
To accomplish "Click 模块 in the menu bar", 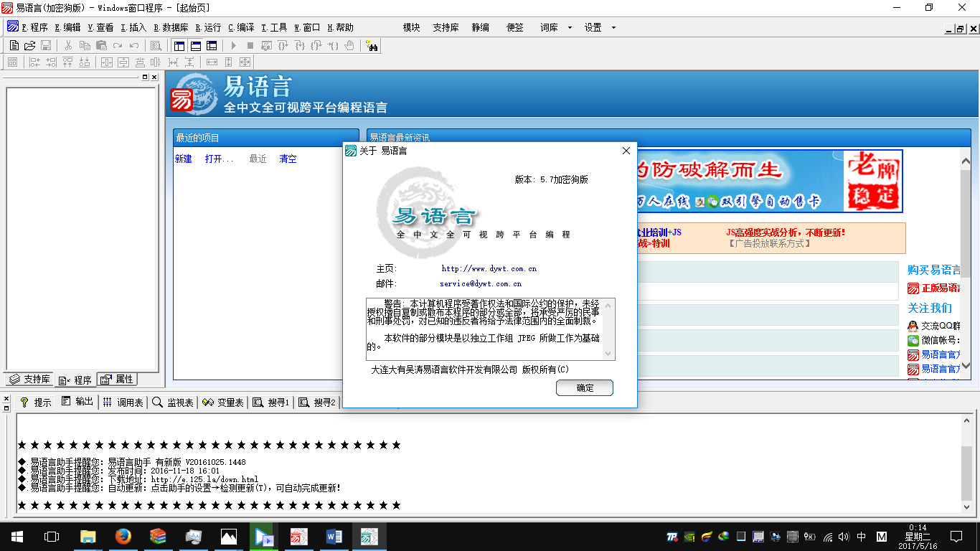I will point(412,27).
